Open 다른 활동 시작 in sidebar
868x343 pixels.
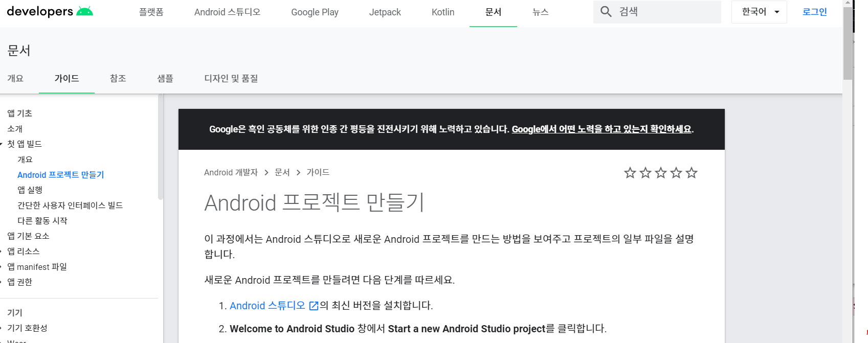42,221
